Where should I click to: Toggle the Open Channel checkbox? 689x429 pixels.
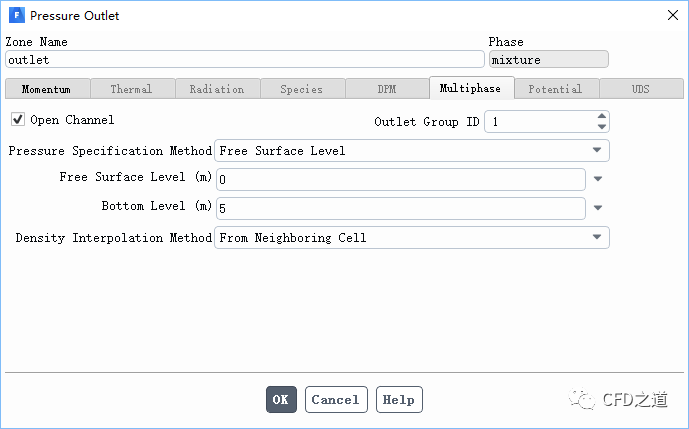click(x=18, y=120)
